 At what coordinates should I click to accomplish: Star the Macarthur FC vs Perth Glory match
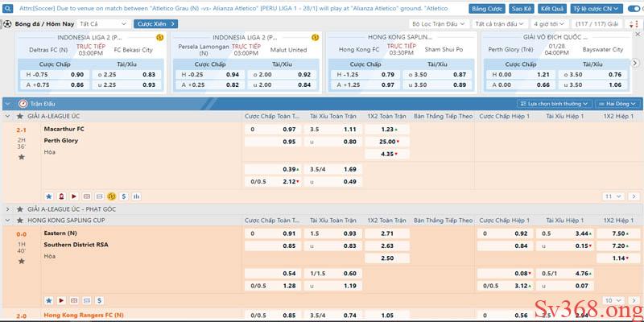click(x=21, y=156)
